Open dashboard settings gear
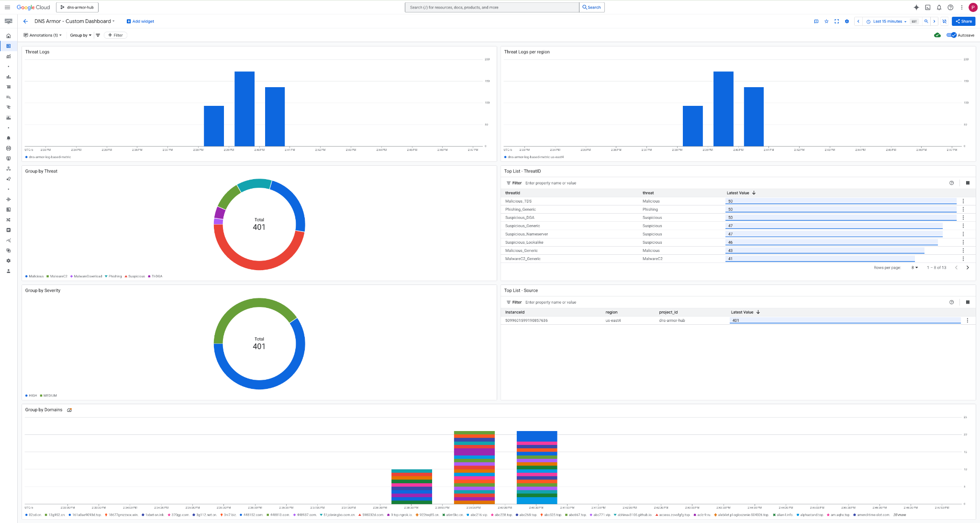The image size is (980, 523). [x=847, y=22]
